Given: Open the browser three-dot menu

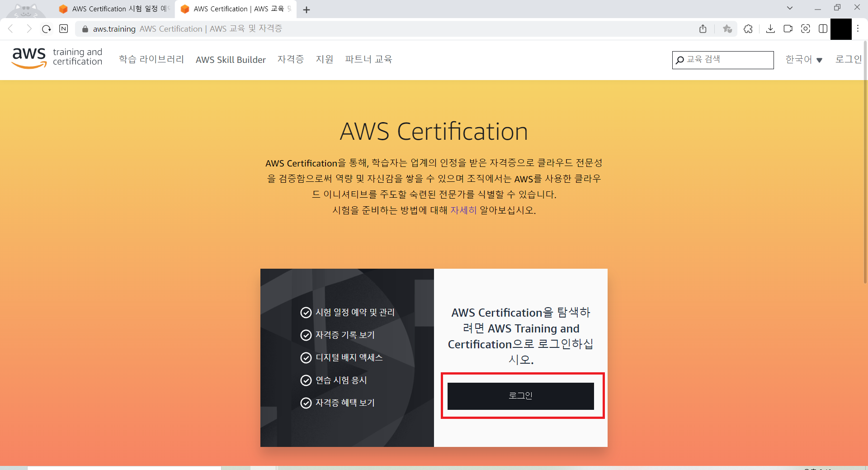Looking at the screenshot, I should pos(858,29).
